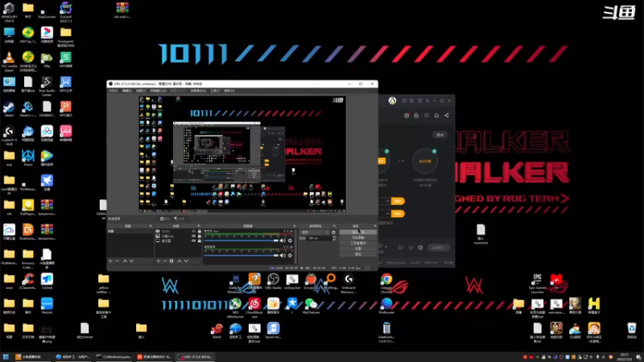Open the OBS Studio desktop shortcut
This screenshot has width=644, height=362.
(273, 281)
